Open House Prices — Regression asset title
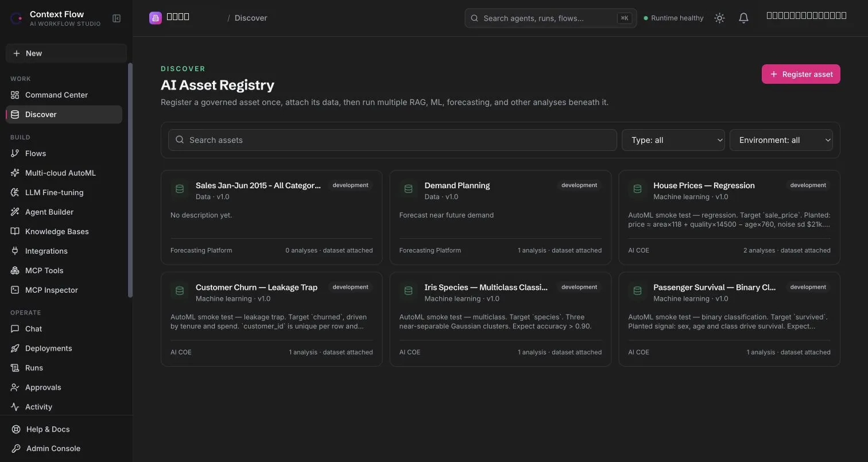The height and width of the screenshot is (462, 868). pos(704,185)
